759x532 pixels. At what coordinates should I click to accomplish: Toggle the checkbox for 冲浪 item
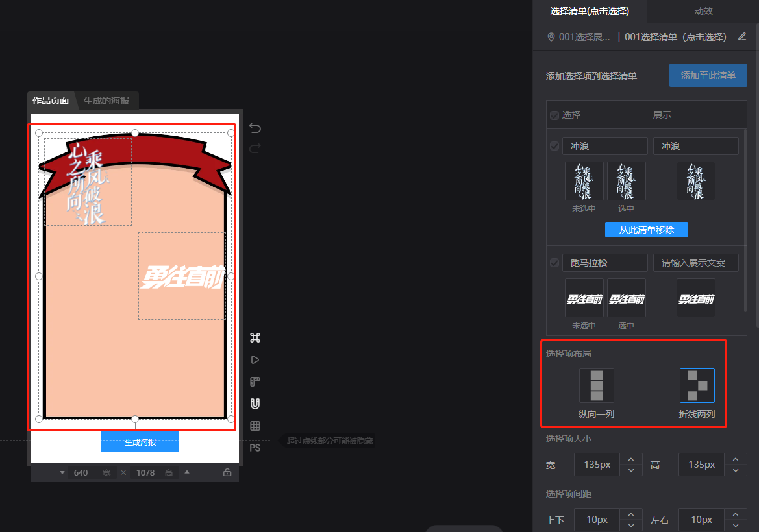coord(554,146)
